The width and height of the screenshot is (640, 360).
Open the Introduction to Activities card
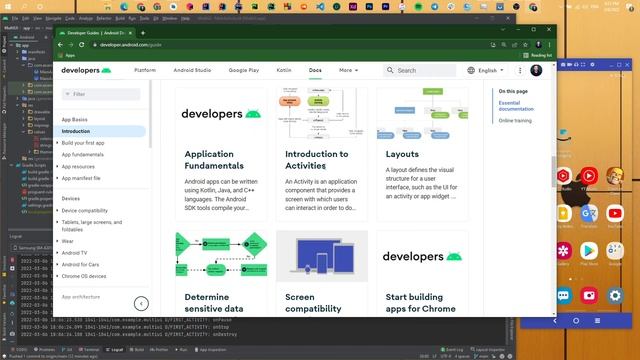coord(322,154)
